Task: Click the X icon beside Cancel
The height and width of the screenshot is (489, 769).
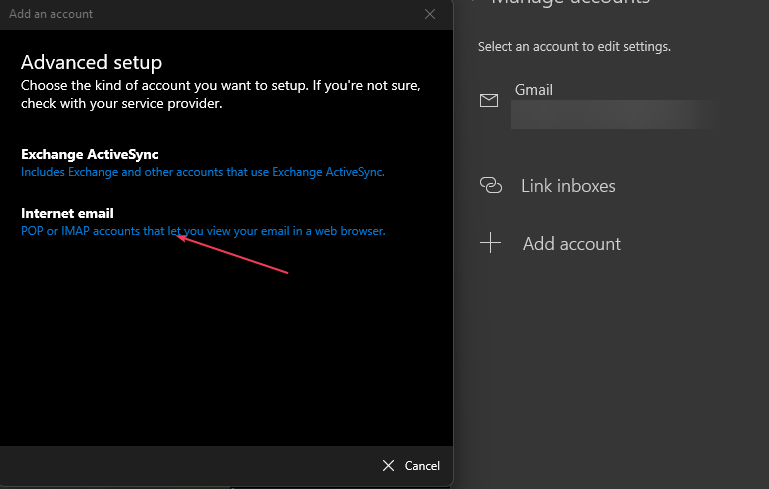Action: coord(389,465)
